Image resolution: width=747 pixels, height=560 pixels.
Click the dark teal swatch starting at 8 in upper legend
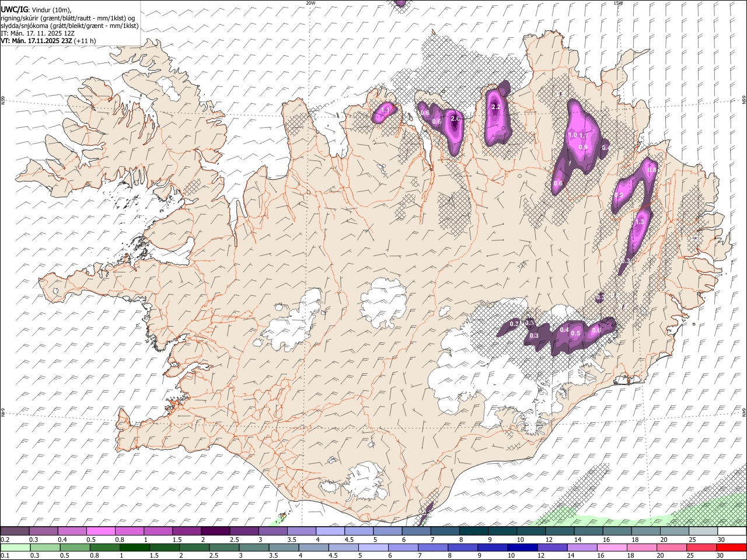[x=473, y=531]
